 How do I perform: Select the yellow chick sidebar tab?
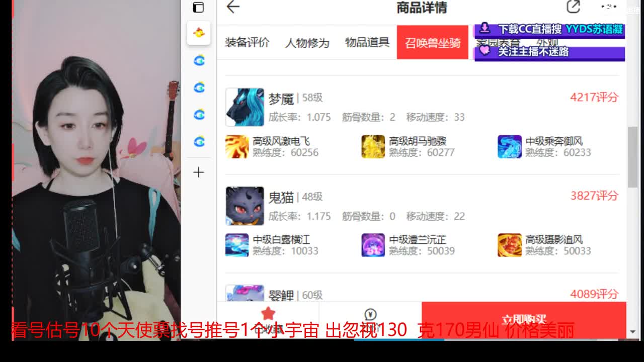click(199, 33)
